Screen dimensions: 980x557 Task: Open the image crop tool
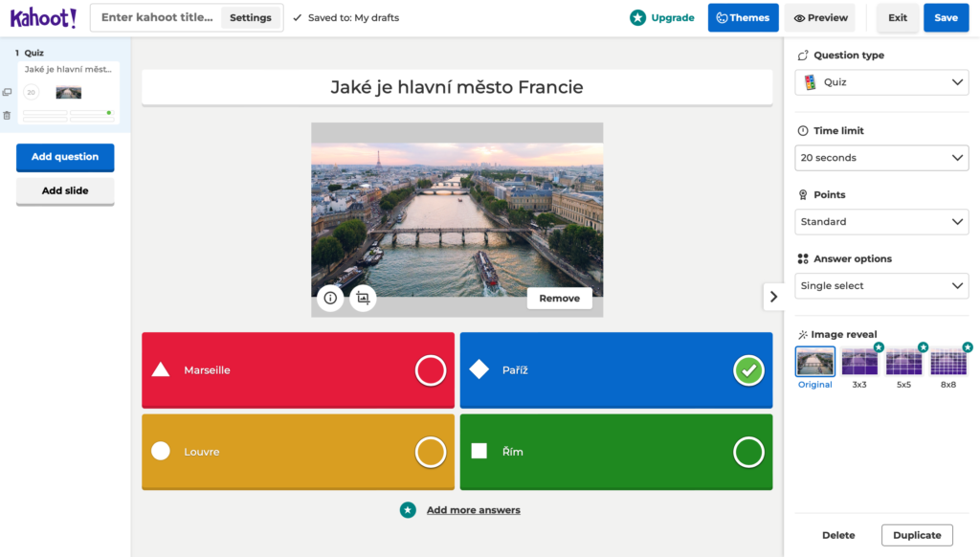click(363, 299)
